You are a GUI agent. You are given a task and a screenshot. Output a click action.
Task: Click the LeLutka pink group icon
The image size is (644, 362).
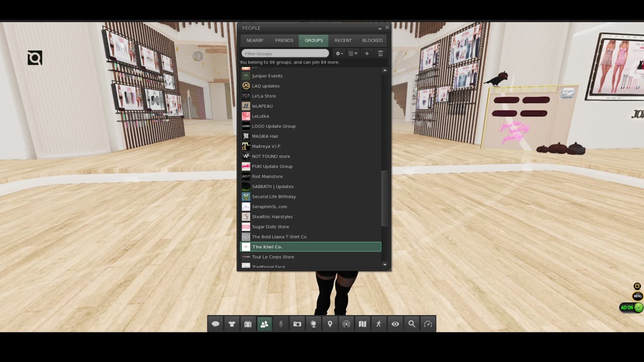click(246, 116)
